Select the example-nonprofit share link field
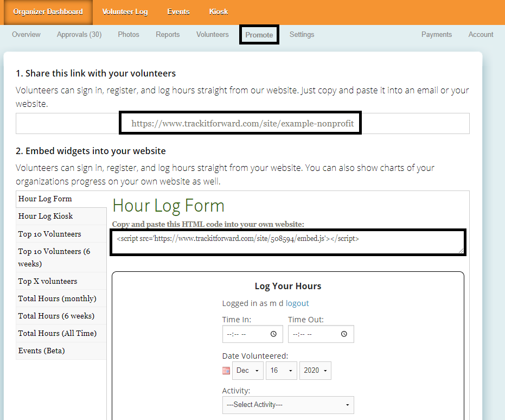The image size is (505, 420). coord(242,123)
